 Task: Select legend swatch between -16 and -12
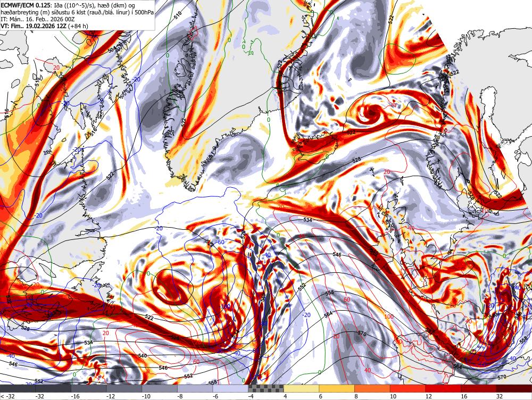tap(89, 388)
